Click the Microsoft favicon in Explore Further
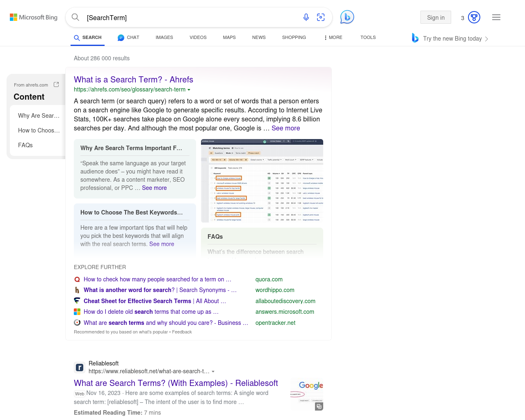The height and width of the screenshot is (420, 525). coord(77,312)
